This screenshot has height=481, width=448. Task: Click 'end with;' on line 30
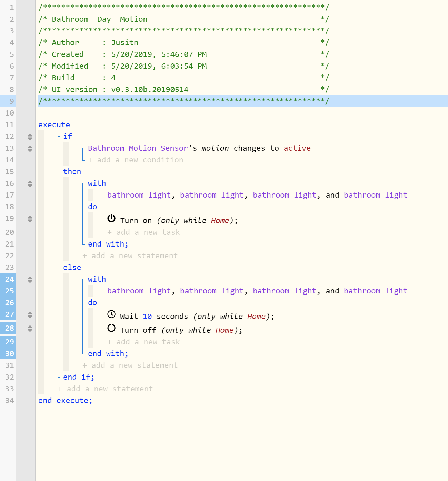click(108, 353)
